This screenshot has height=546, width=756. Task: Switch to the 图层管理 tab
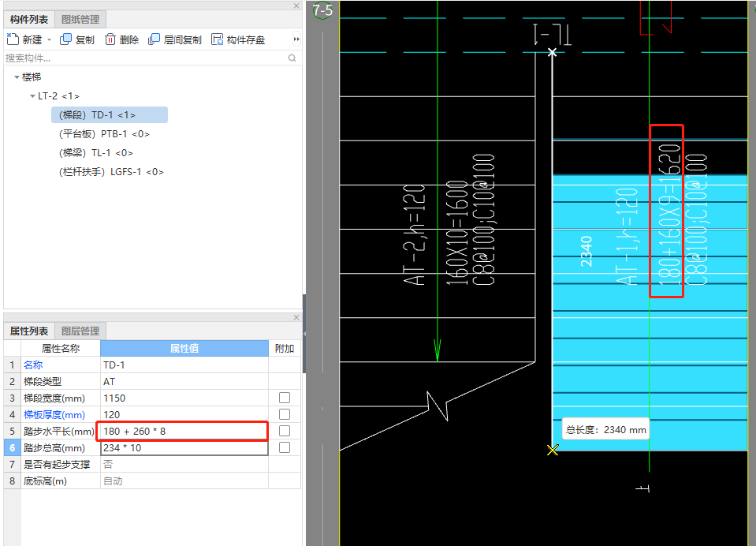80,331
